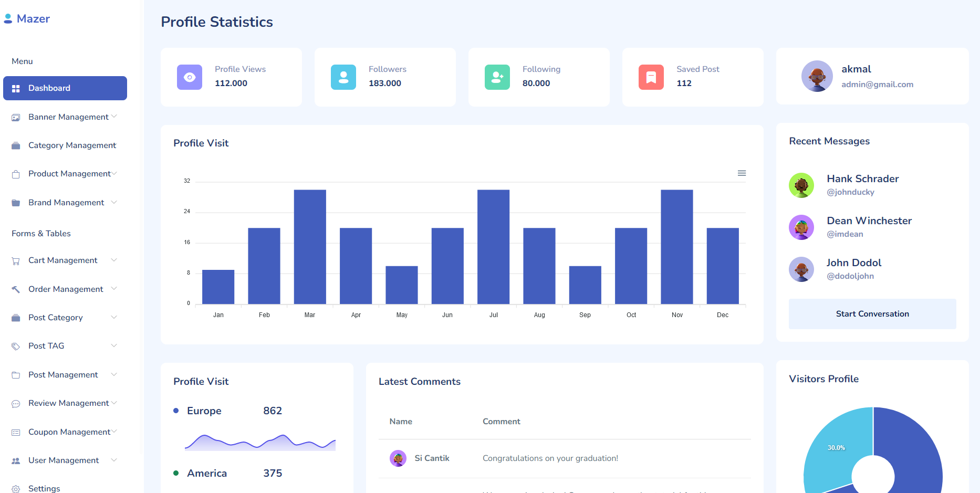This screenshot has width=980, height=493.
Task: Click the Name column header
Action: (401, 422)
